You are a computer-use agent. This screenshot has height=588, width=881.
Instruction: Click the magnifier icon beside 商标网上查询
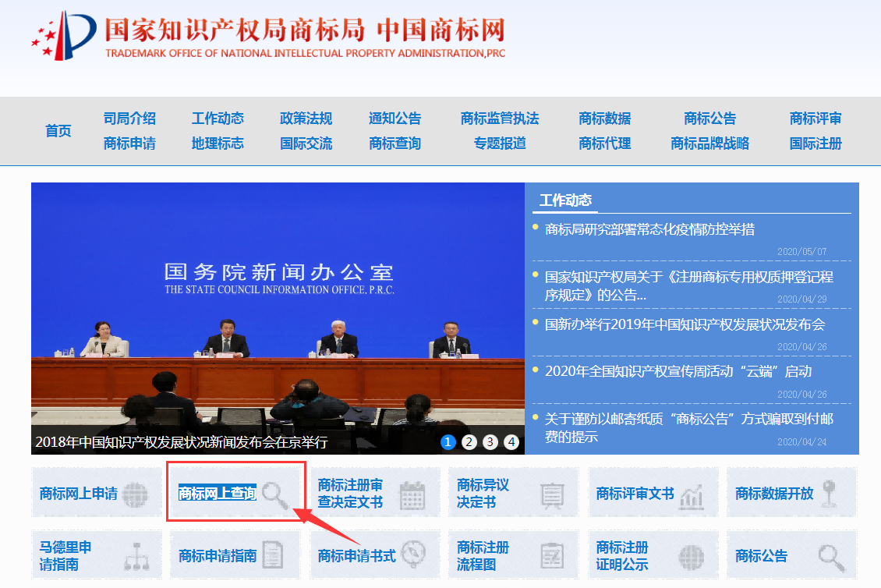click(274, 494)
